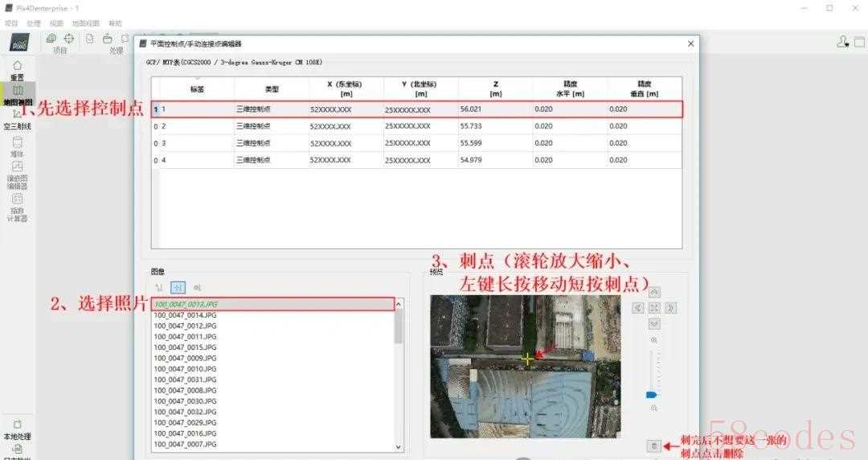868x460 pixels.
Task: Sort the table by the 标签 column header
Action: pyautogui.click(x=197, y=88)
